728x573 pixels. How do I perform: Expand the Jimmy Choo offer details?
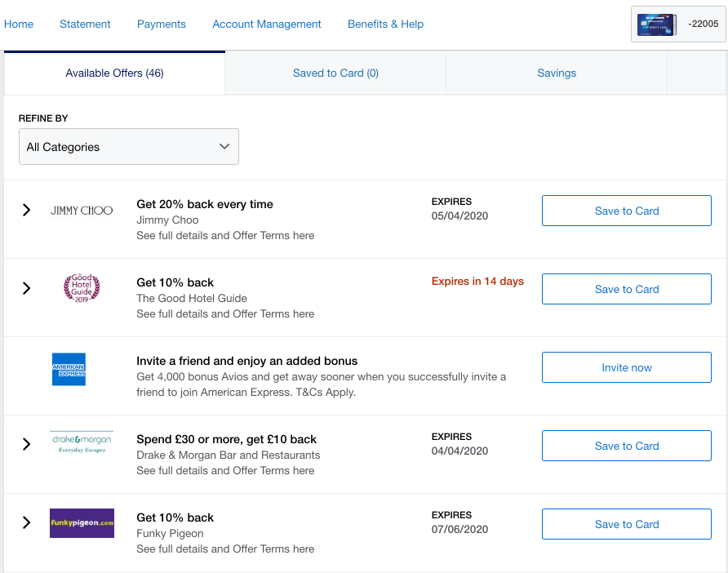point(26,210)
